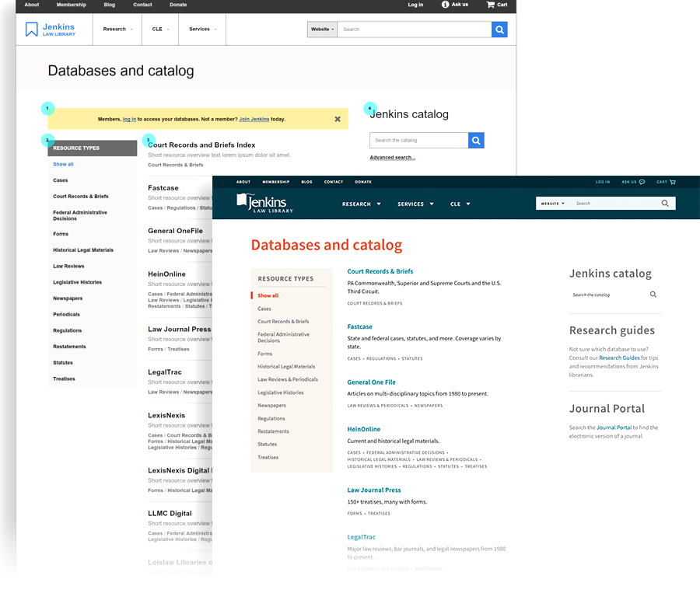Click the wireframe header search input field
Screen dimensions: 700x607
(415, 30)
